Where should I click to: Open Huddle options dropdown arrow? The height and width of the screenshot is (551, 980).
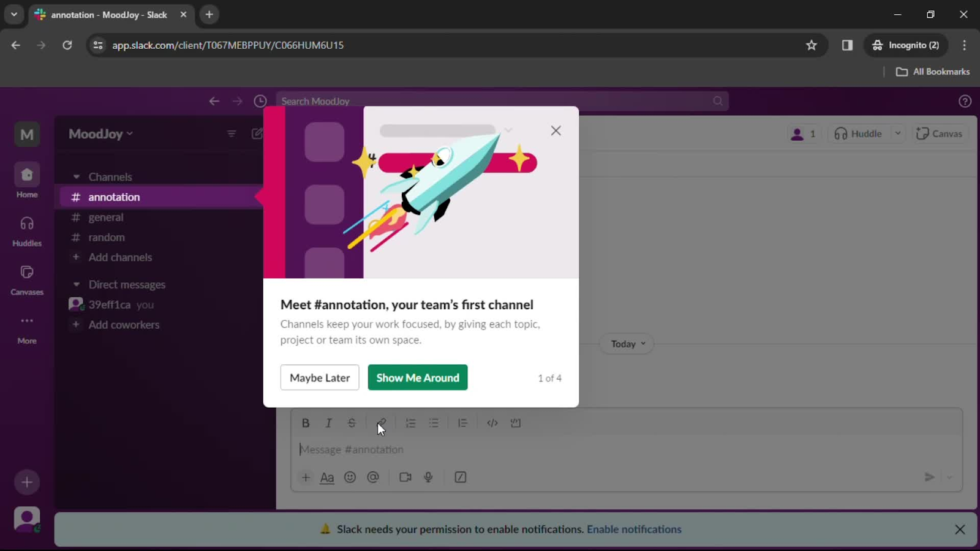pos(898,133)
